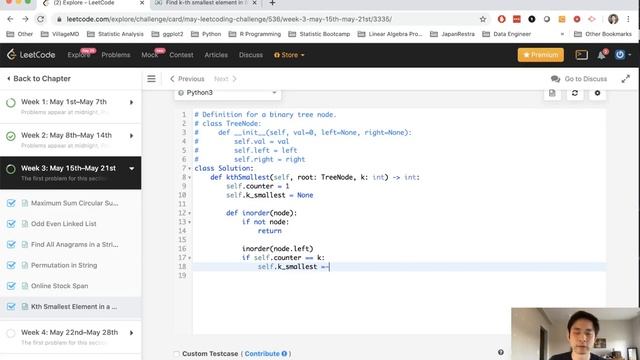
Task: Switch to the Find k-th smallest element tab
Action: pyautogui.click(x=206, y=3)
